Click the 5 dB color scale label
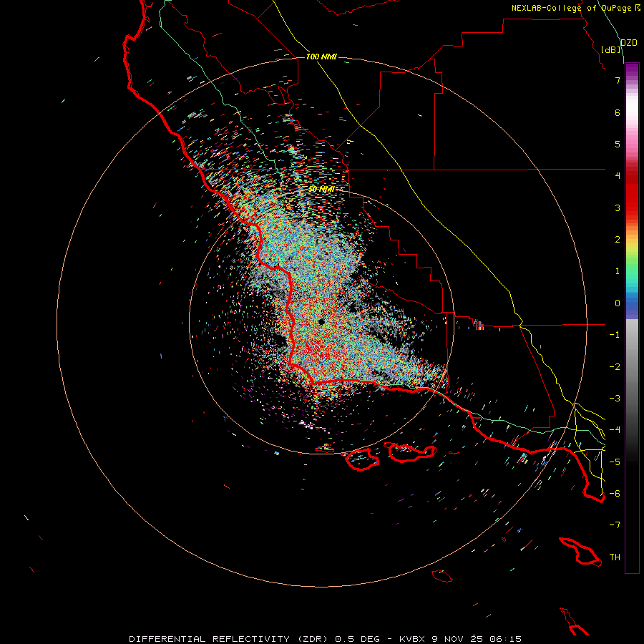Image resolution: width=644 pixels, height=644 pixels. 618,144
